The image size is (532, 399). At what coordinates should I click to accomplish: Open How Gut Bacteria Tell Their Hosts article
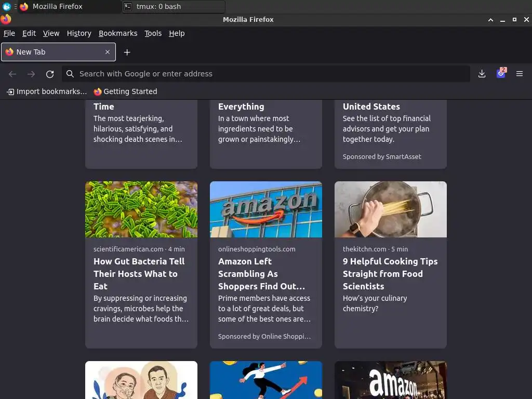click(139, 274)
